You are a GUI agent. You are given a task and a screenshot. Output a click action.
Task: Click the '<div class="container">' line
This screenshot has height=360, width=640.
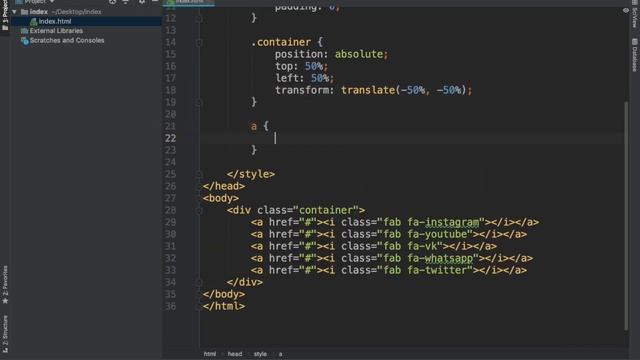click(296, 211)
